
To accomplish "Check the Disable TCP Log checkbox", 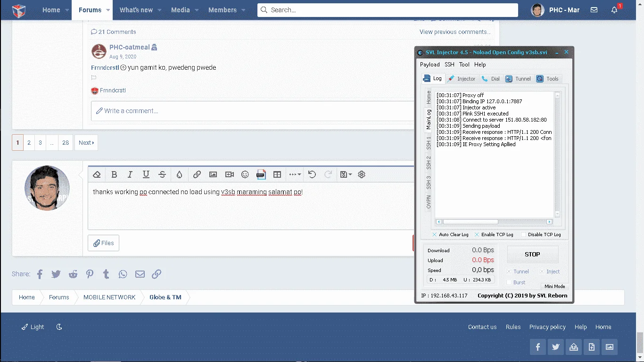I will [523, 234].
